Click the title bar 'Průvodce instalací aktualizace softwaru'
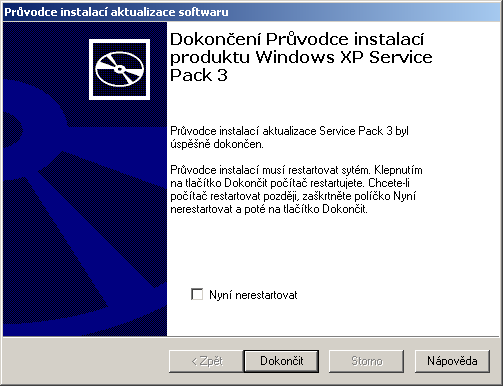 [x=252, y=12]
